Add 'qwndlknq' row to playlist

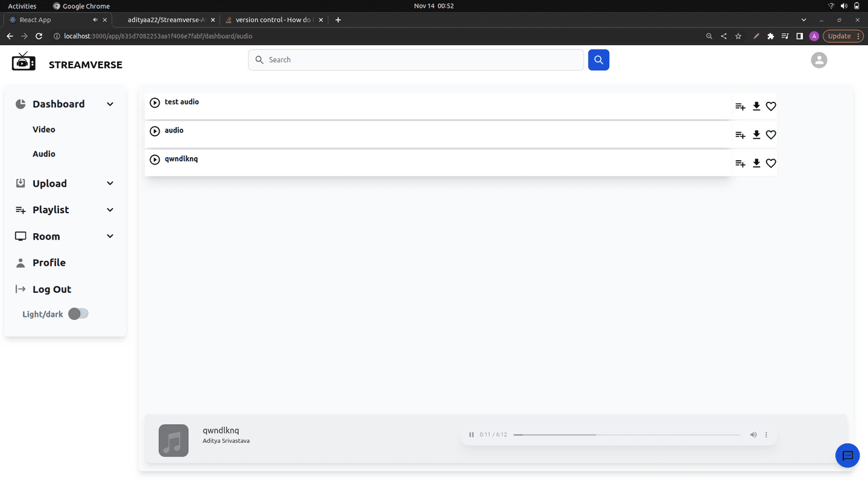(x=740, y=163)
